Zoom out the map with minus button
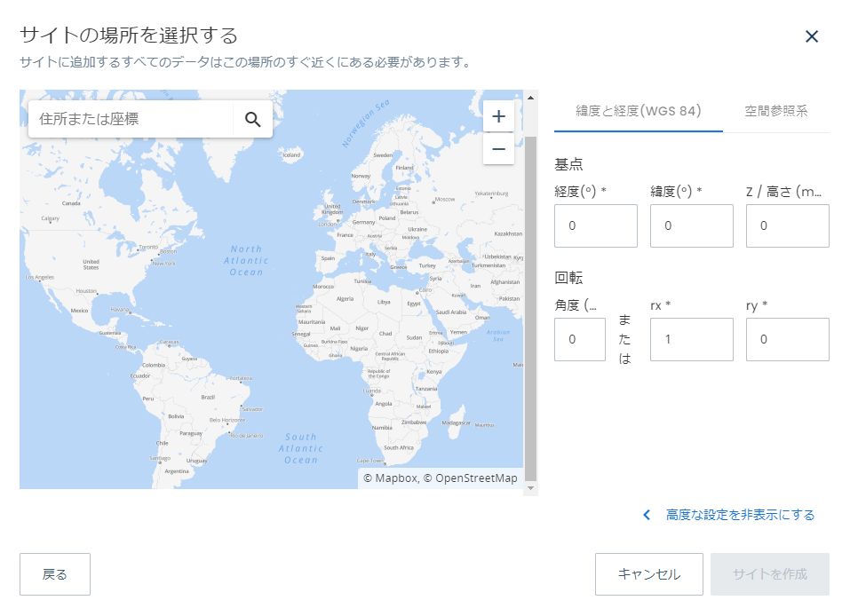The image size is (850, 616). pyautogui.click(x=498, y=148)
